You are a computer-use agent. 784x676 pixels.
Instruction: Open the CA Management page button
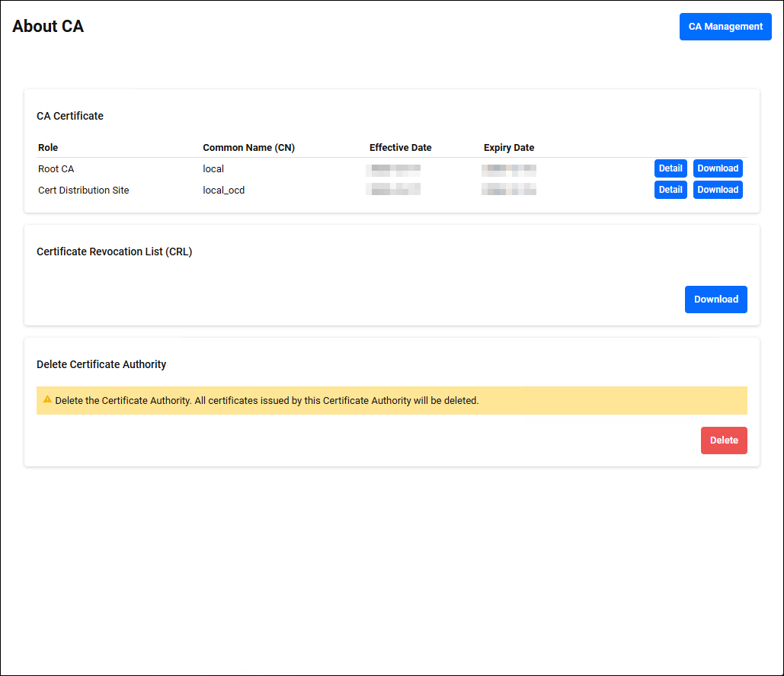(725, 27)
